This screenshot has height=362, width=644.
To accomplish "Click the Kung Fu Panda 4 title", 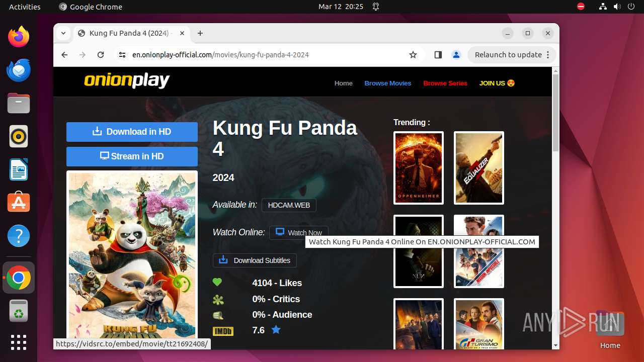I will coord(285,138).
